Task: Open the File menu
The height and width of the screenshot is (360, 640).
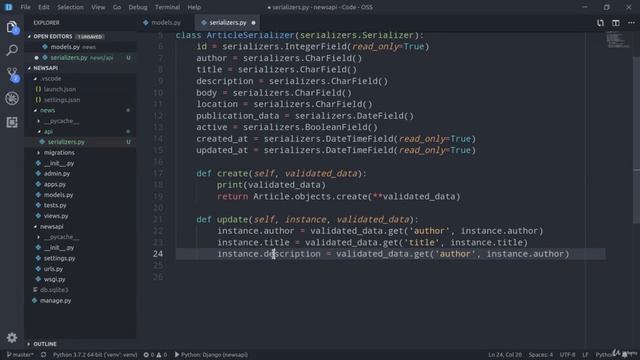Action: click(25, 7)
